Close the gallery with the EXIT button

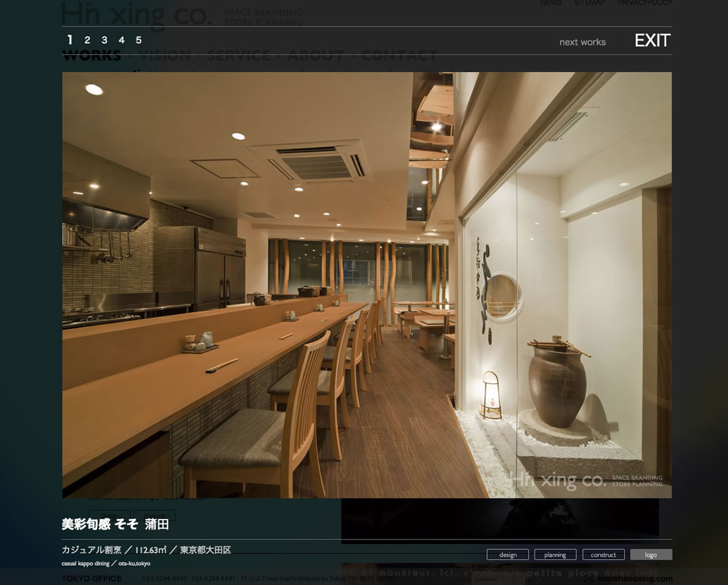coord(652,41)
